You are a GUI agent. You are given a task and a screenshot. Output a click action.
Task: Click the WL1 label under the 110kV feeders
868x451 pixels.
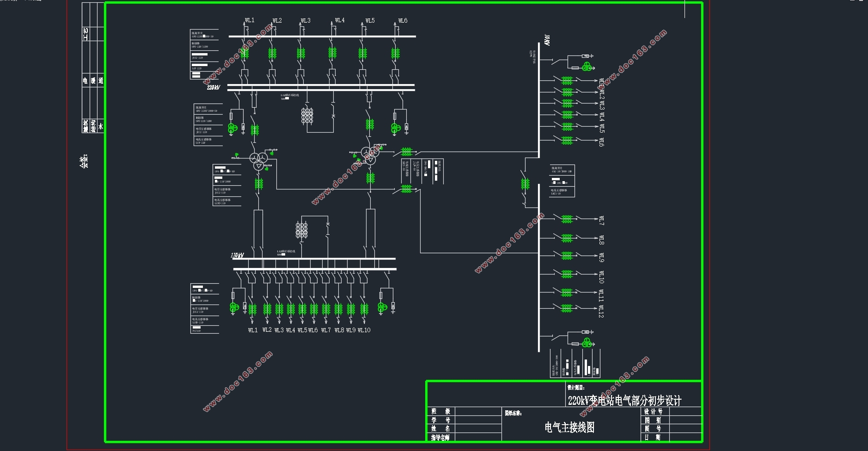point(253,330)
